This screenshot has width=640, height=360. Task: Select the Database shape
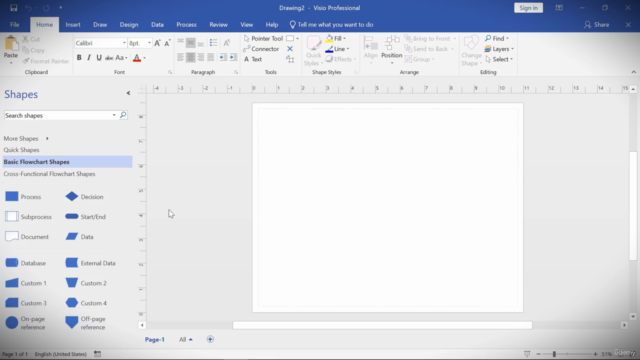click(x=25, y=263)
